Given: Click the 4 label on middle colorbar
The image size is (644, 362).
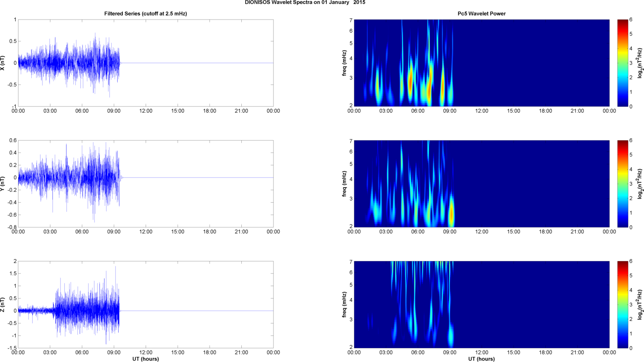Looking at the screenshot, I should tap(631, 170).
